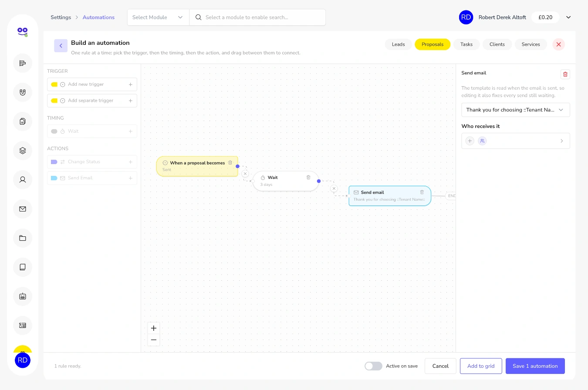This screenshot has height=390, width=588.
Task: Click the Cancel button
Action: [440, 366]
